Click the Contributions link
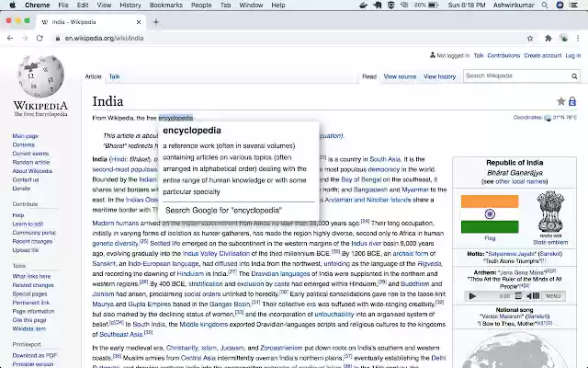This screenshot has width=588, height=368. 503,55
